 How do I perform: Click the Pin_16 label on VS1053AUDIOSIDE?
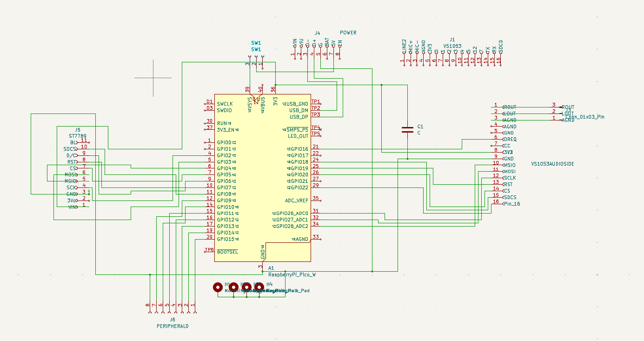[x=511, y=204]
